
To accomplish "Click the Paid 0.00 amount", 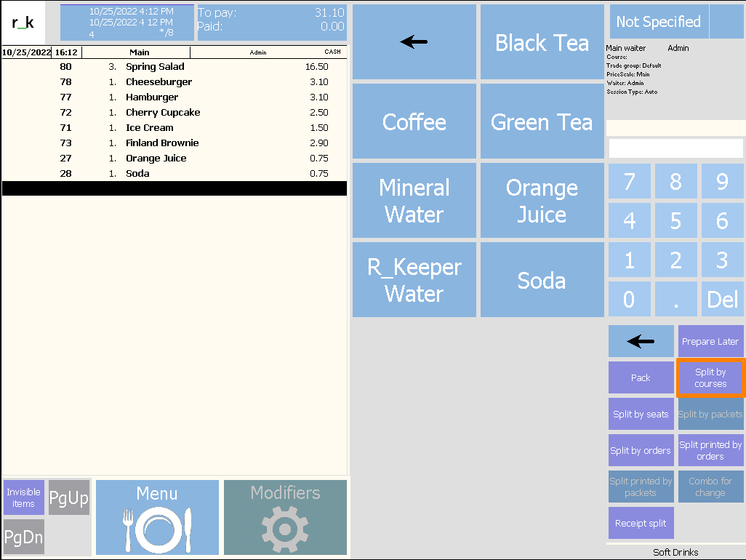I will point(271,26).
